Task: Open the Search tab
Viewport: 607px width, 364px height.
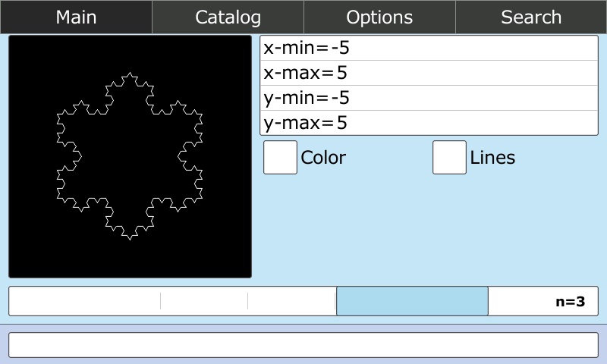Action: pos(531,17)
